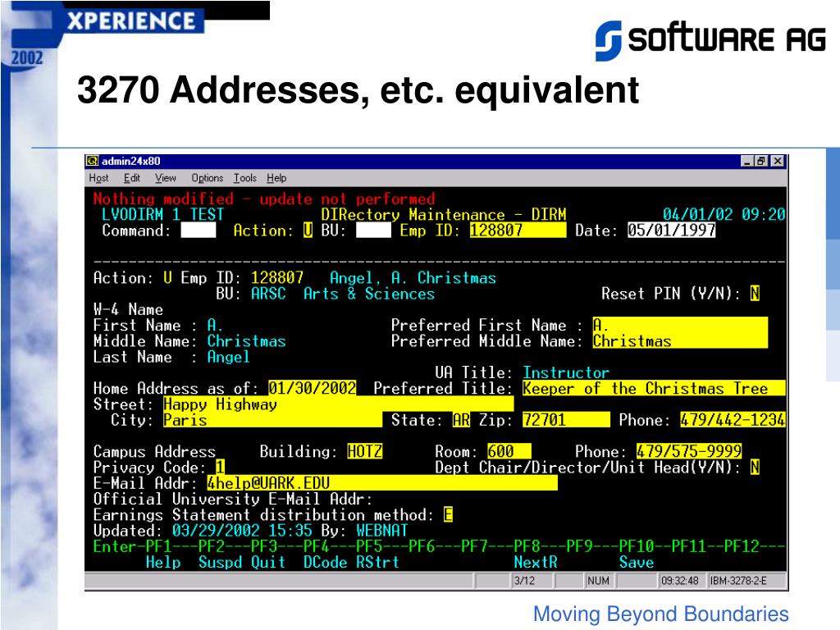The height and width of the screenshot is (630, 840).
Task: Click the Street field Happy Highway
Action: pyautogui.click(x=338, y=404)
